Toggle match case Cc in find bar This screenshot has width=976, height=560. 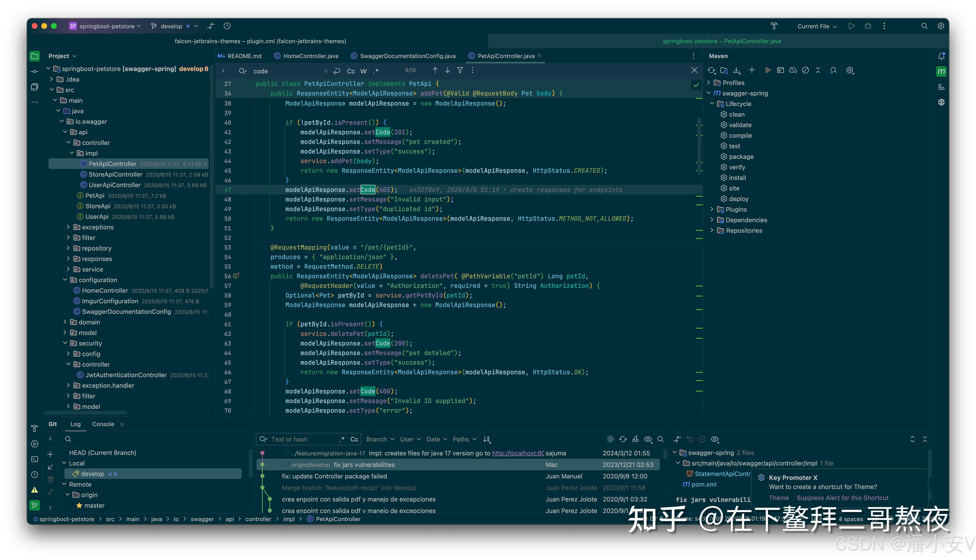(x=351, y=71)
